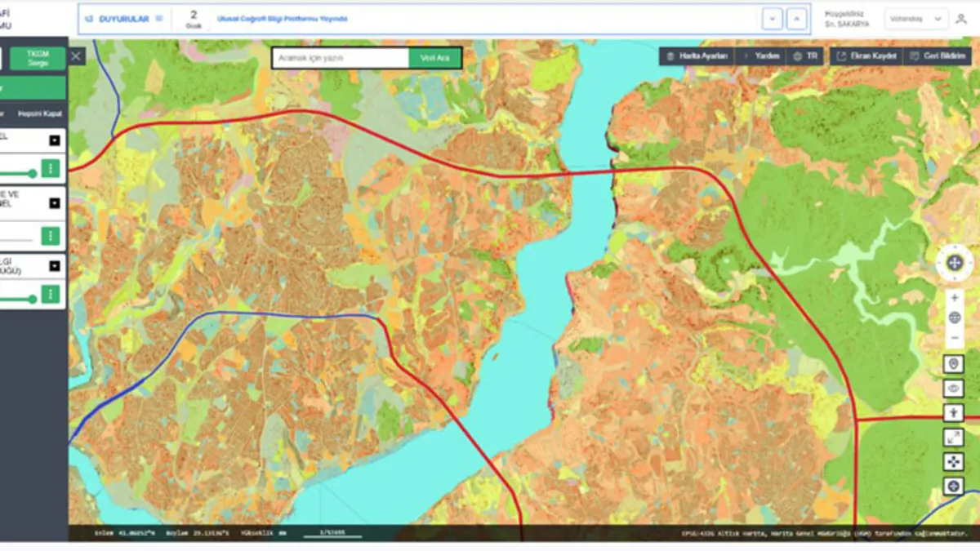The width and height of the screenshot is (980, 551).
Task: Click the first layer's opacity slider handle
Action: click(33, 173)
